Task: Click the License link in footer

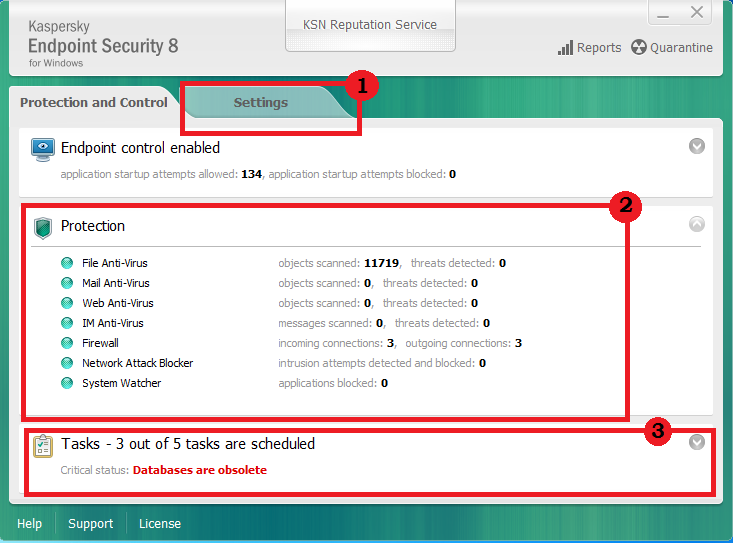Action: click(x=160, y=524)
